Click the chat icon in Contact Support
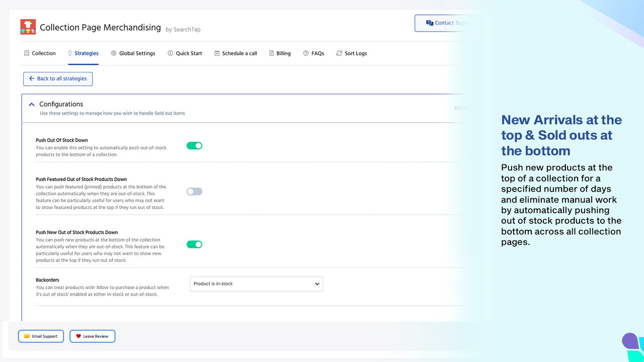The height and width of the screenshot is (362, 644). coord(430,23)
